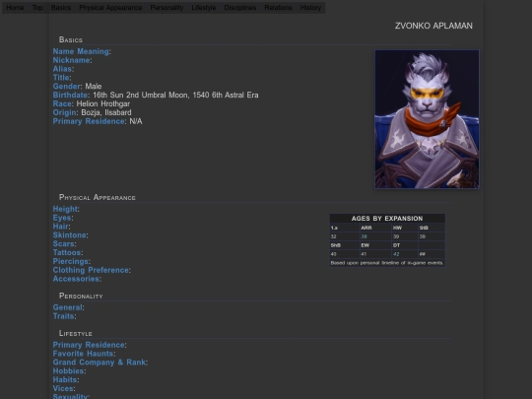
Task: Click the Title label
Action: click(61, 78)
